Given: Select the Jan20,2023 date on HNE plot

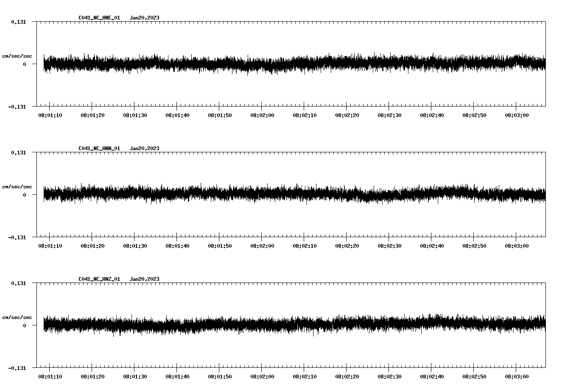Looking at the screenshot, I should [145, 18].
